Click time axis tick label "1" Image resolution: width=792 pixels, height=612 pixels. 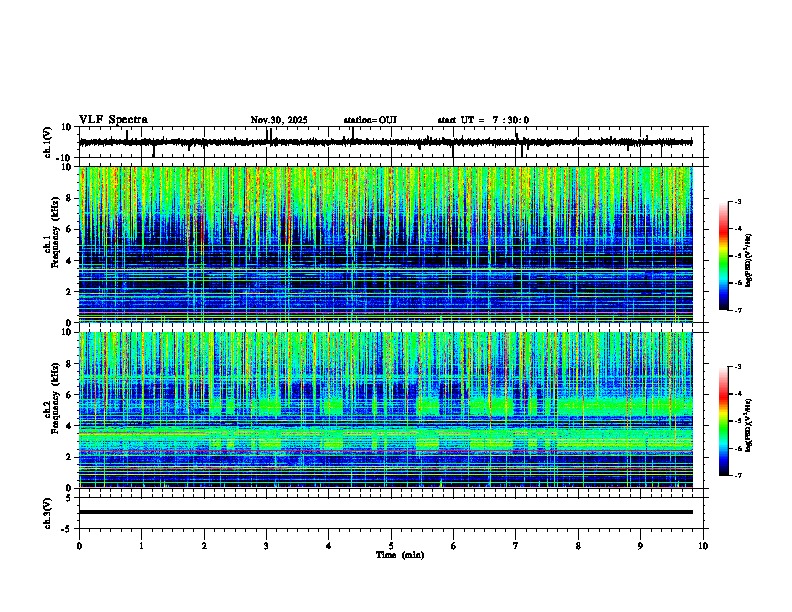click(x=141, y=546)
